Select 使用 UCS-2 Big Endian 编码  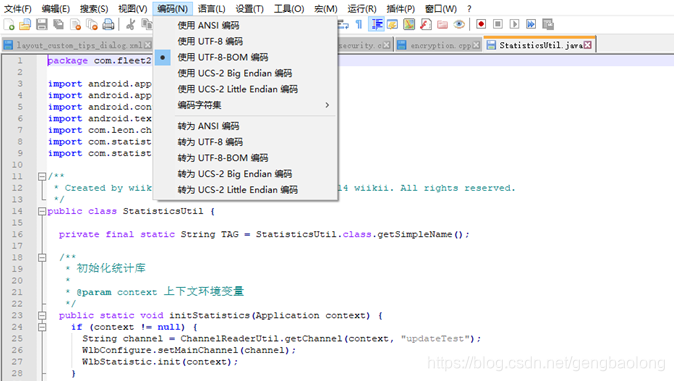245,73
